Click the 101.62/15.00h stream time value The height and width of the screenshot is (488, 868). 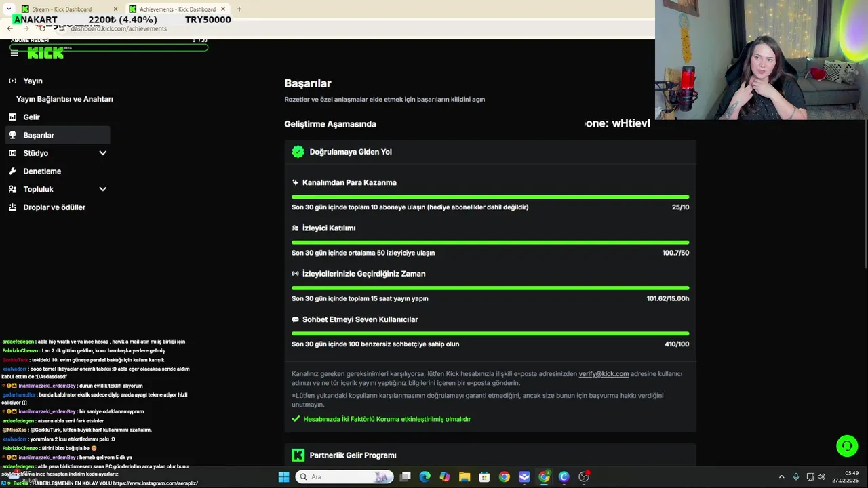[x=668, y=298]
